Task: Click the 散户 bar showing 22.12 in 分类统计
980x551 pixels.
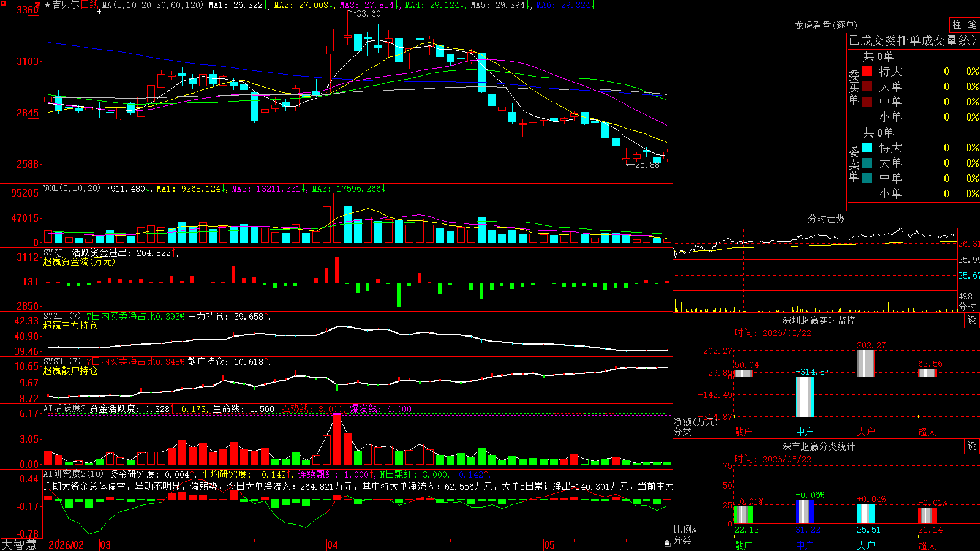Action: [x=744, y=515]
